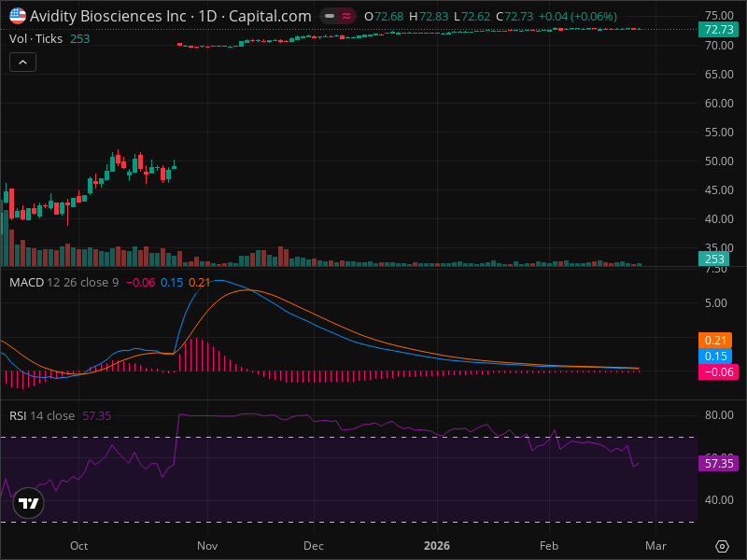
Task: Click the Nov label on time axis
Action: (207, 546)
